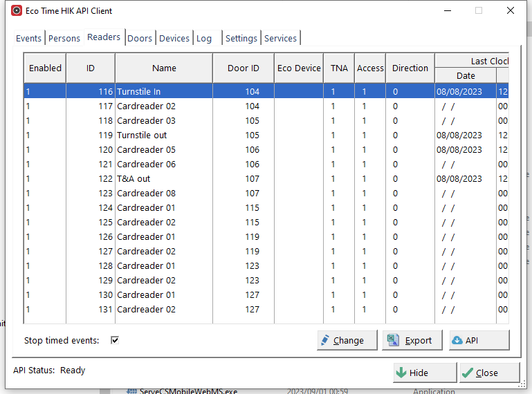Switch to the Events tab
The height and width of the screenshot is (394, 532).
coord(29,39)
